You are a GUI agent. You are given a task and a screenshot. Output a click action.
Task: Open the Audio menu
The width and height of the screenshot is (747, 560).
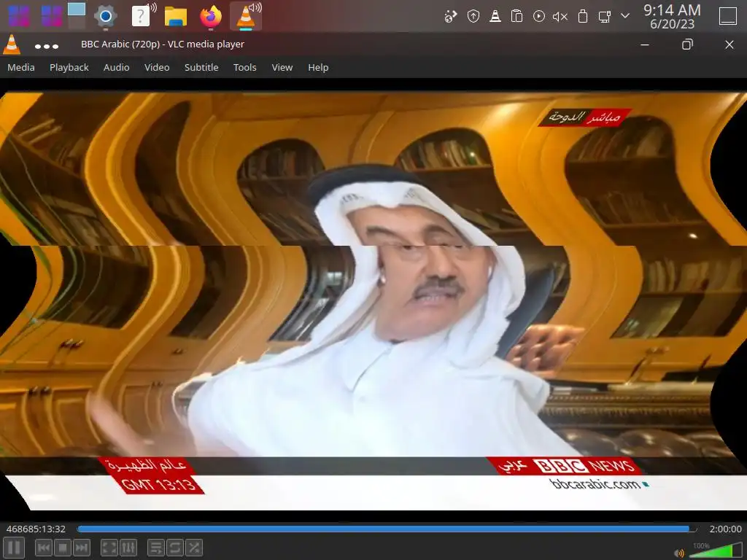(116, 67)
